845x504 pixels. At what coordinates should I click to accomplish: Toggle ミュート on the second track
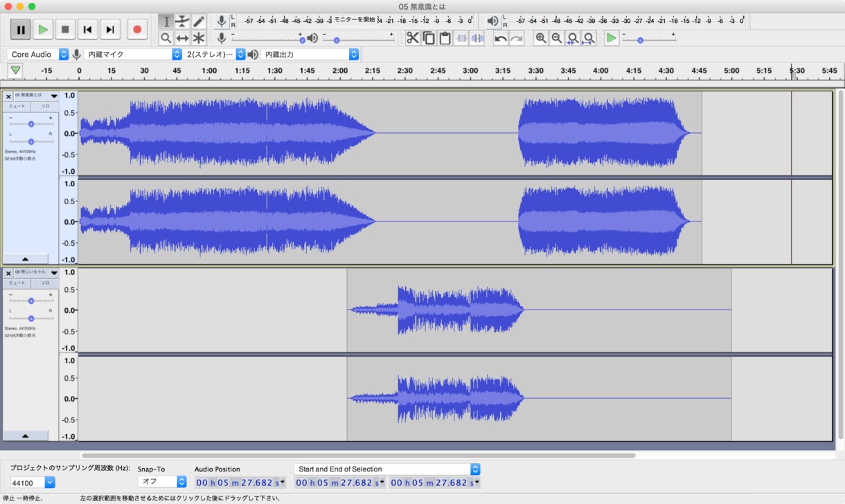pyautogui.click(x=17, y=283)
